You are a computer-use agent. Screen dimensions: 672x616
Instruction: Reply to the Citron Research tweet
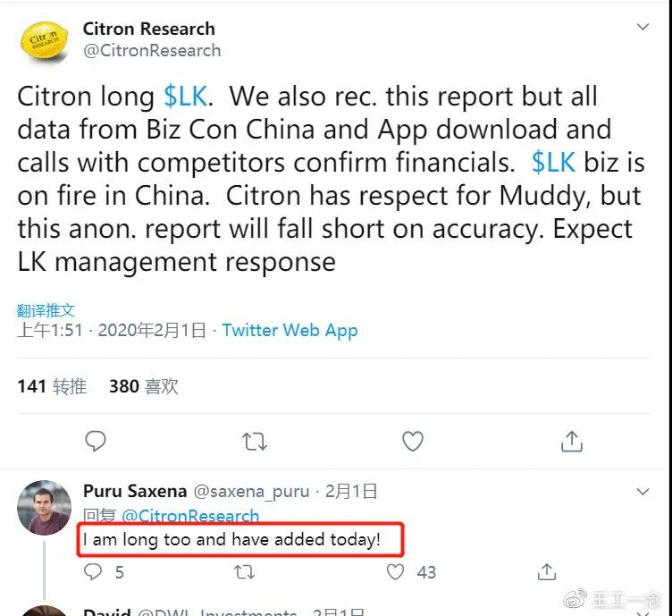pyautogui.click(x=95, y=441)
